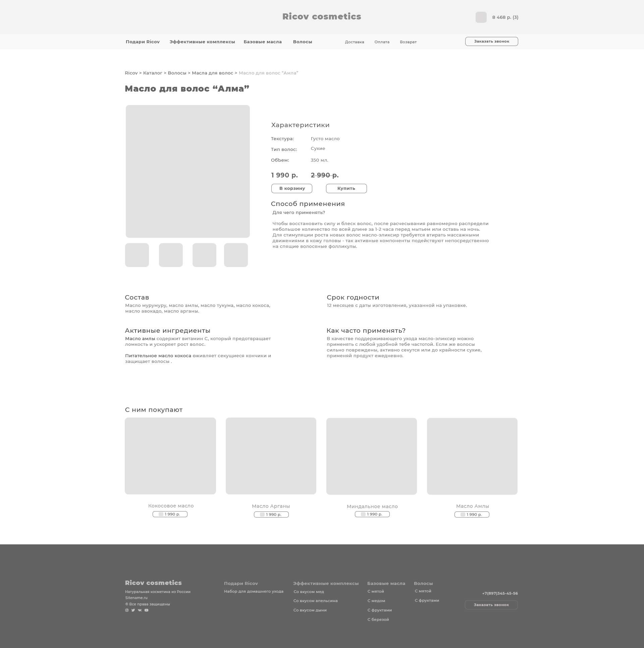This screenshot has width=644, height=648.
Task: Go to Каталог in breadcrumbs
Action: coord(153,73)
